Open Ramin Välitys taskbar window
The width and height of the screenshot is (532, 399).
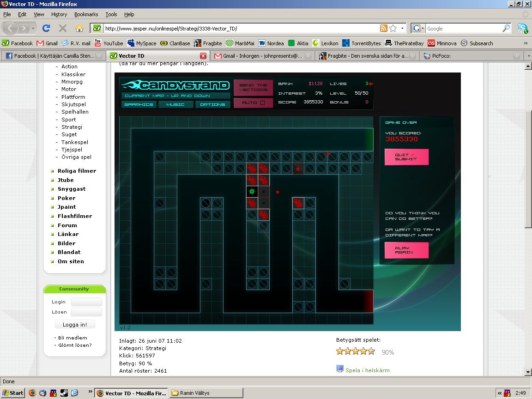(x=206, y=393)
